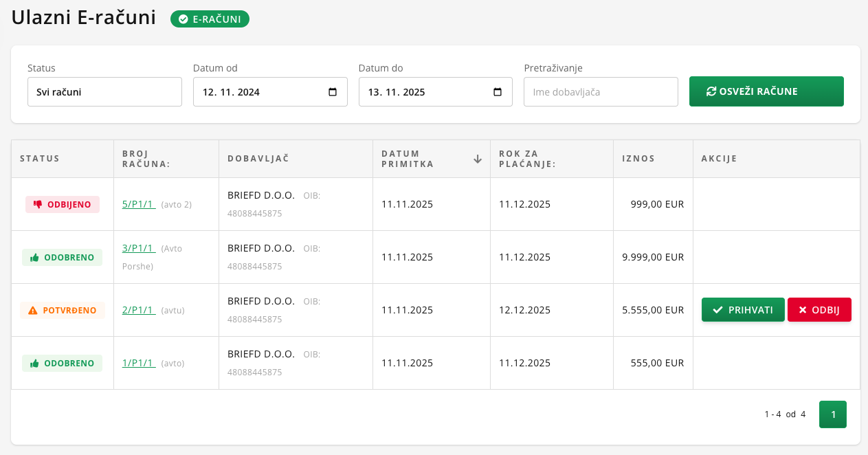This screenshot has width=868, height=455.
Task: Click calendar icon in Datum od field
Action: pyautogui.click(x=333, y=92)
